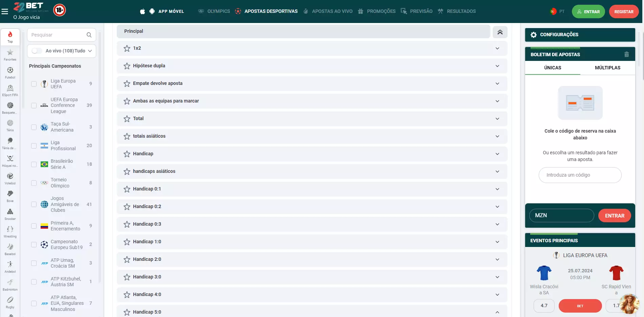Open the Futebol sport icon in sidebar
Image resolution: width=644 pixels, height=317 pixels.
tap(10, 72)
